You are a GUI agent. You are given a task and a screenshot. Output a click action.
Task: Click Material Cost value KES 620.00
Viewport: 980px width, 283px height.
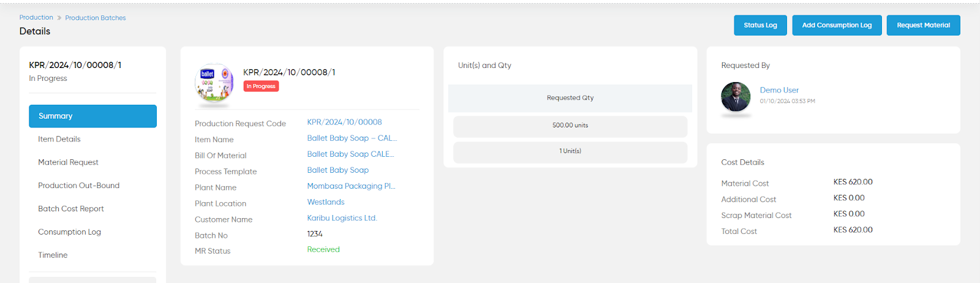(853, 182)
